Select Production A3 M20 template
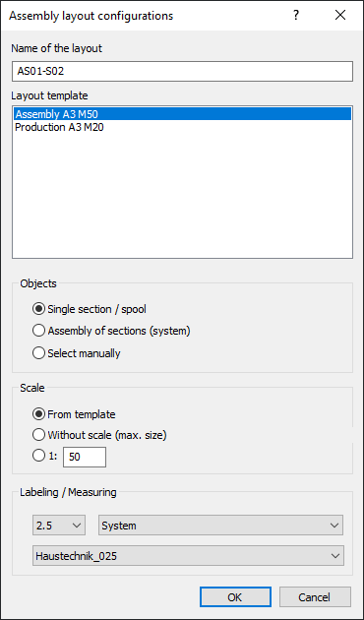 [182, 127]
